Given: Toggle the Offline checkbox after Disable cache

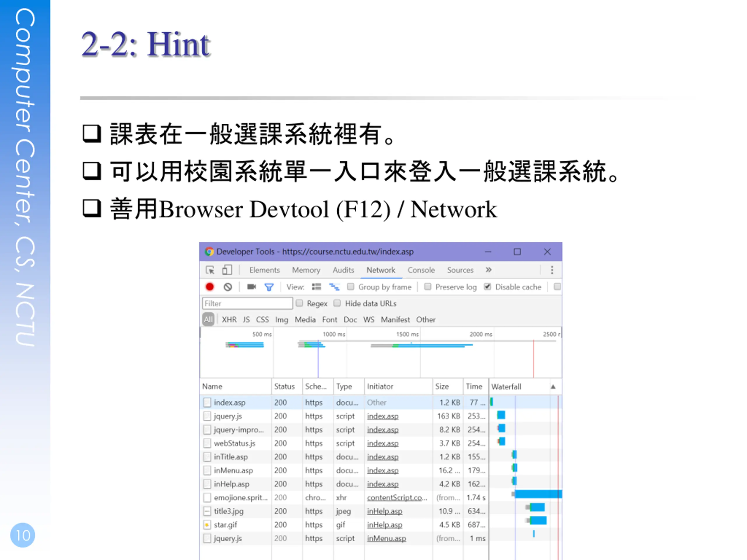Looking at the screenshot, I should (x=557, y=287).
